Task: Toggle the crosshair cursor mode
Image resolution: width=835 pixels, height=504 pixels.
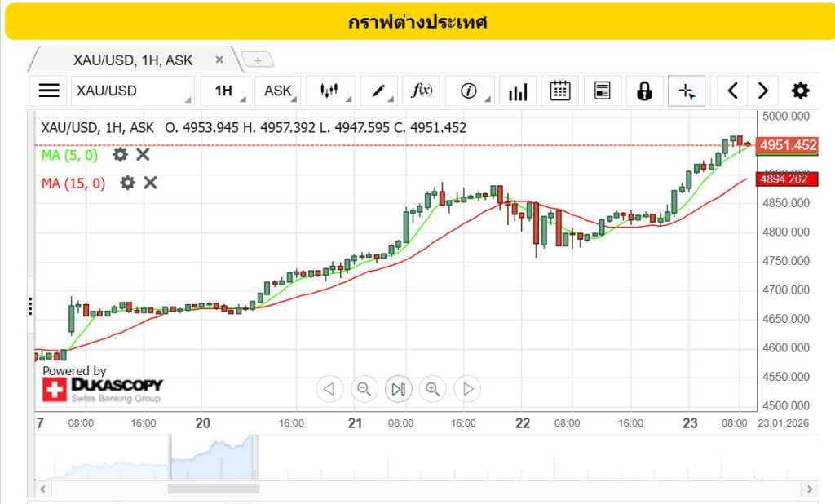Action: [687, 91]
